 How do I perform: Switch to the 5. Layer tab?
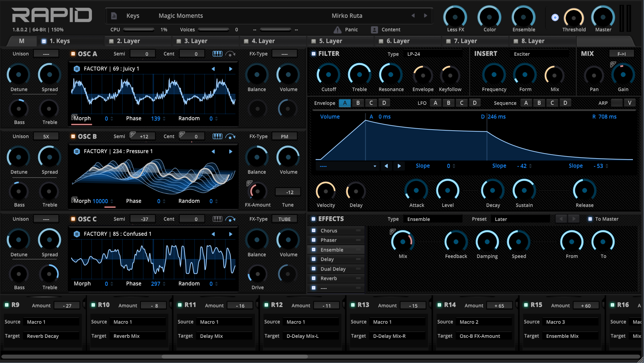[x=340, y=41]
